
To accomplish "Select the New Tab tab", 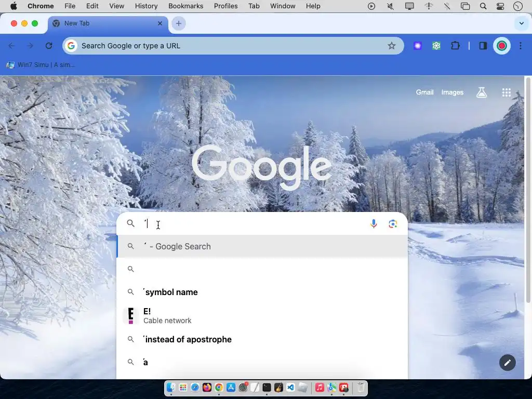I will coord(108,23).
